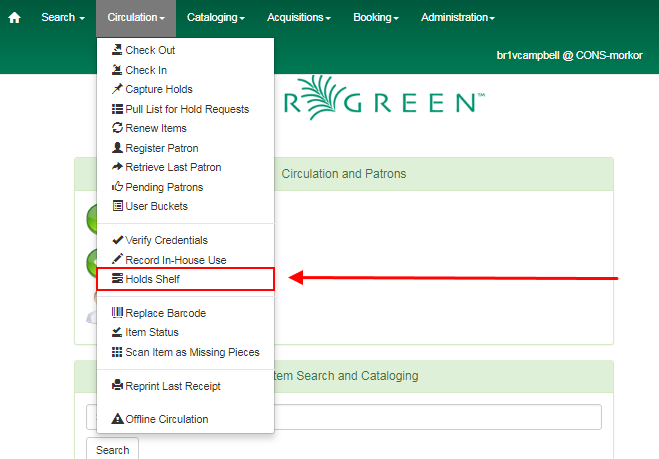Open Holds Shelf from the menu

pyautogui.click(x=152, y=279)
